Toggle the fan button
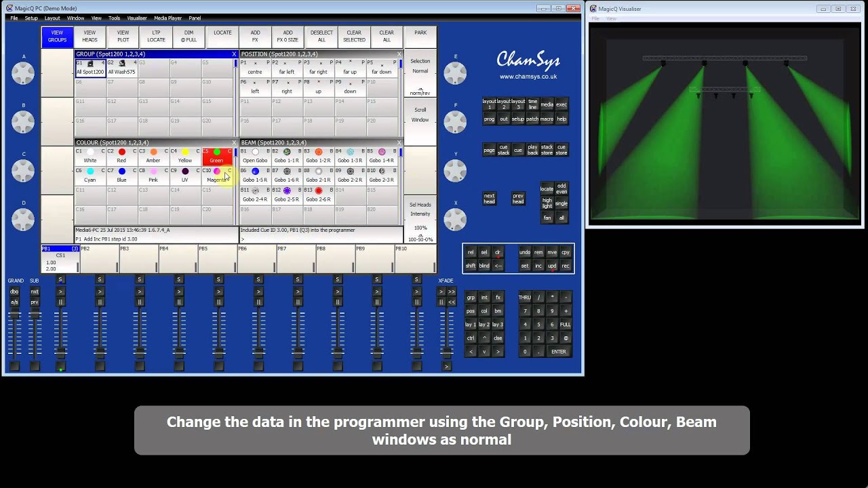Viewport: 868px width, 488px height. (547, 218)
